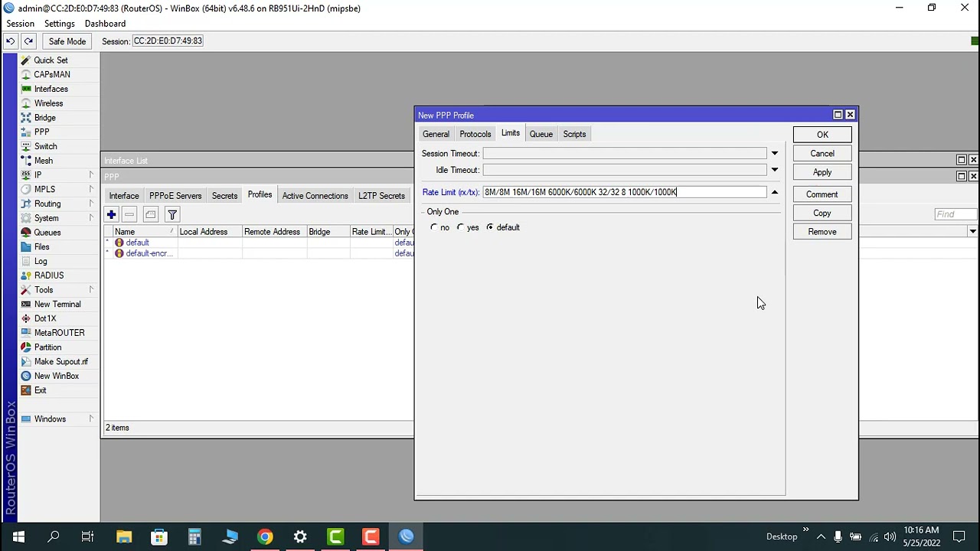Click the redo arrow in toolbar
Image resolution: width=980 pixels, height=551 pixels.
click(28, 41)
